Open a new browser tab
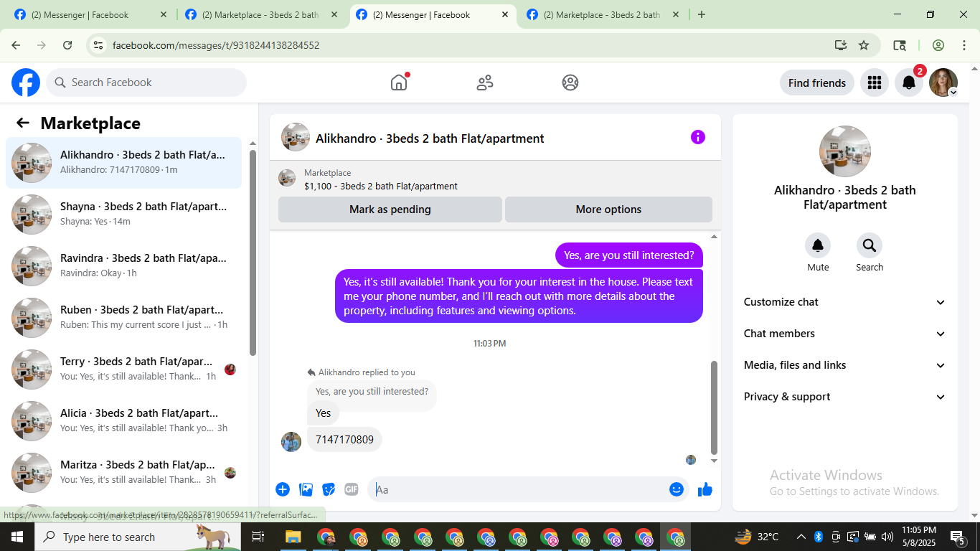This screenshot has width=980, height=551. [702, 14]
